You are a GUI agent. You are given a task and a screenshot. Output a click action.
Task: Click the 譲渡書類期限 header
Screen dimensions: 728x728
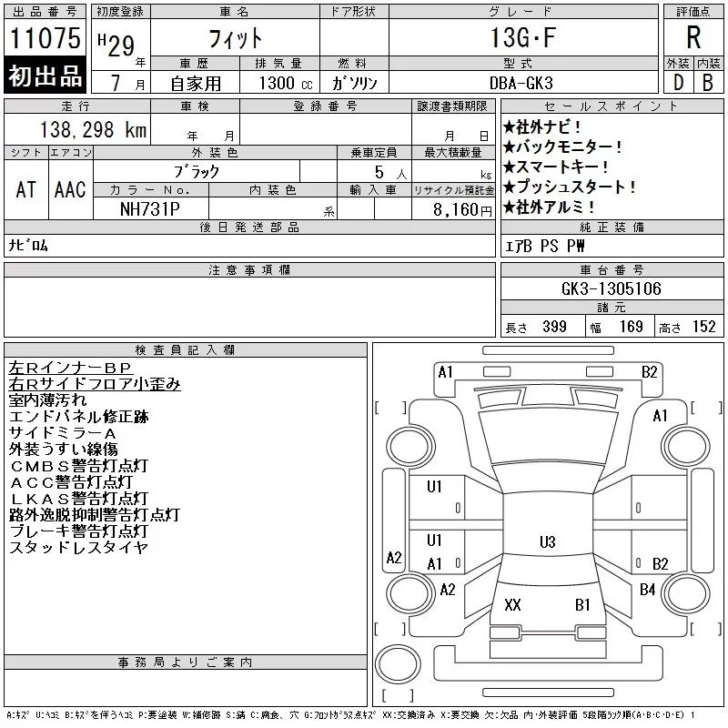tap(452, 106)
